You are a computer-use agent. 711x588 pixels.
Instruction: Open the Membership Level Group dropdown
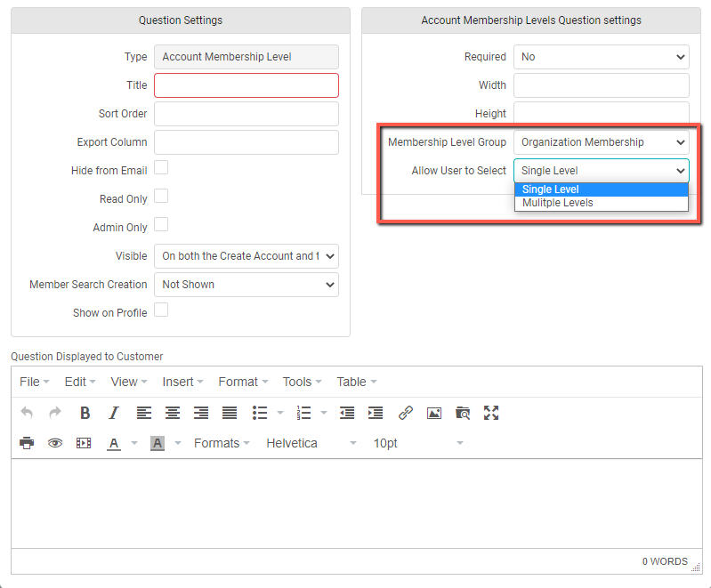602,142
